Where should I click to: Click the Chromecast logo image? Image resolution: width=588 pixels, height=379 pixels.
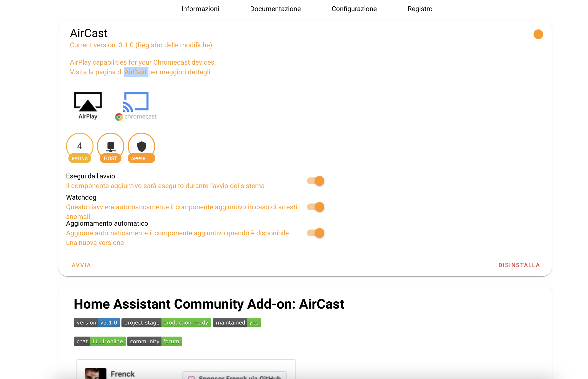pyautogui.click(x=136, y=106)
